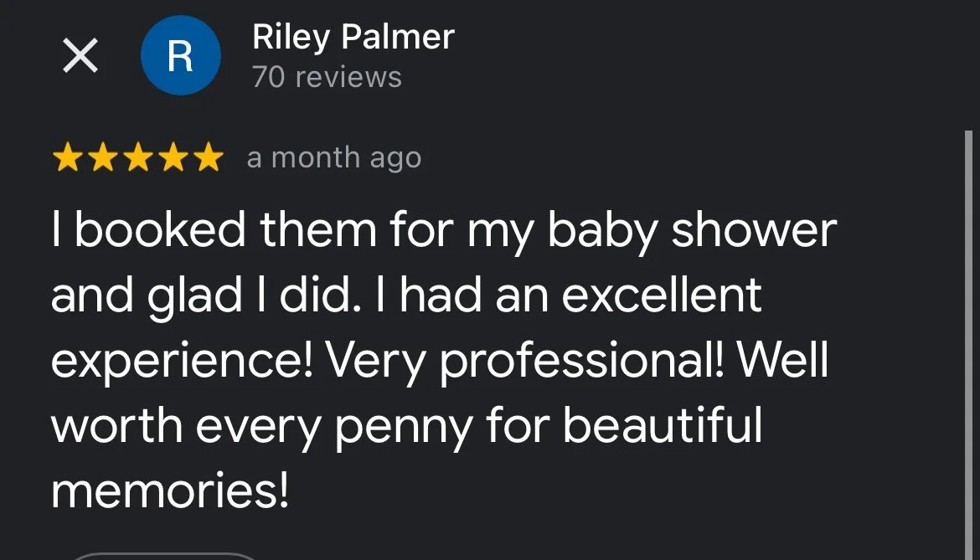The width and height of the screenshot is (980, 560).
Task: Click the word 'booked' in the first line
Action: coord(160,229)
